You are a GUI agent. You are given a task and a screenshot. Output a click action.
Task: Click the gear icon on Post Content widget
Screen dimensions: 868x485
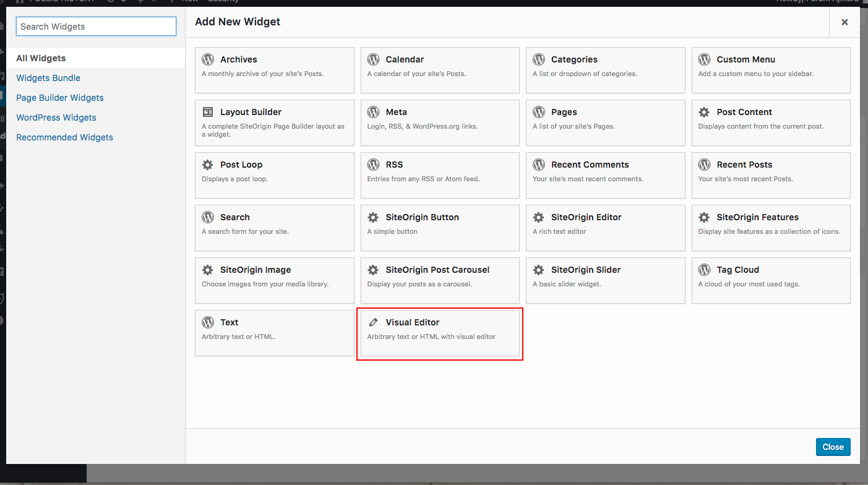(x=704, y=112)
